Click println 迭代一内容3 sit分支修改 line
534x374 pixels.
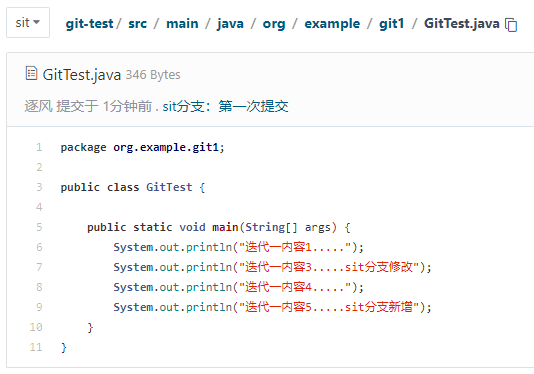[272, 267]
